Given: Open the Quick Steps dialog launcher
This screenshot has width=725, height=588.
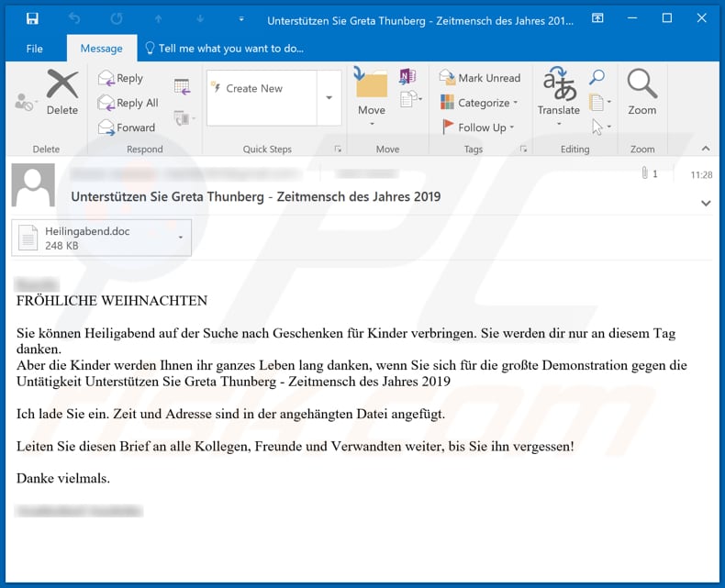Looking at the screenshot, I should click(338, 149).
